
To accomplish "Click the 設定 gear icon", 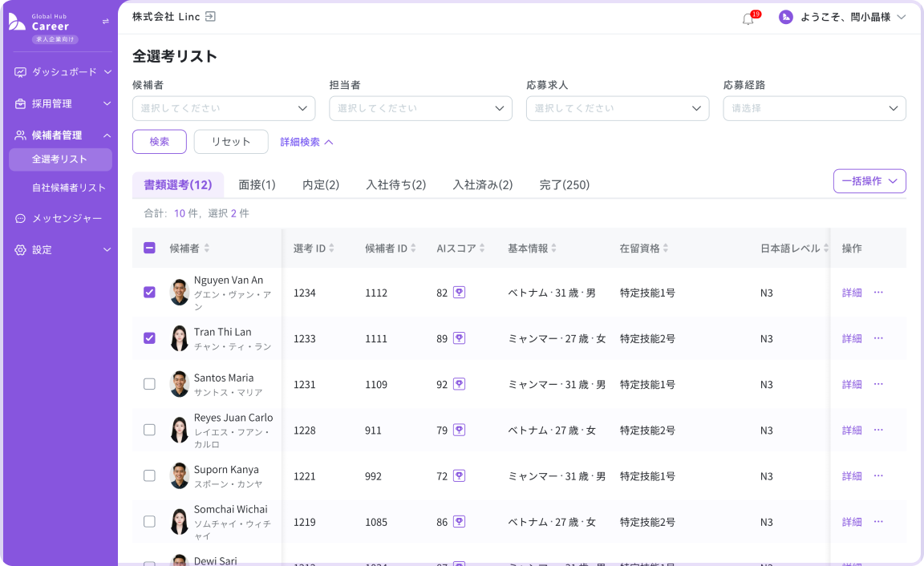I will [x=20, y=249].
